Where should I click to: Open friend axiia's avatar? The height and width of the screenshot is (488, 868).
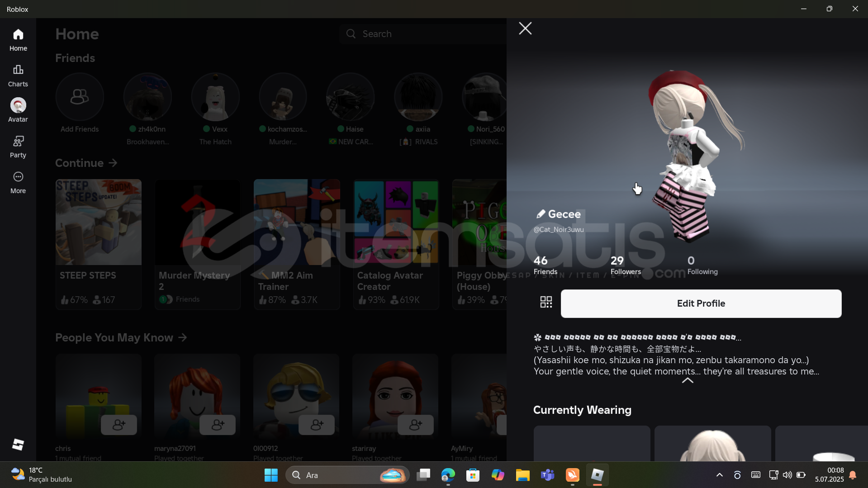coord(418,97)
